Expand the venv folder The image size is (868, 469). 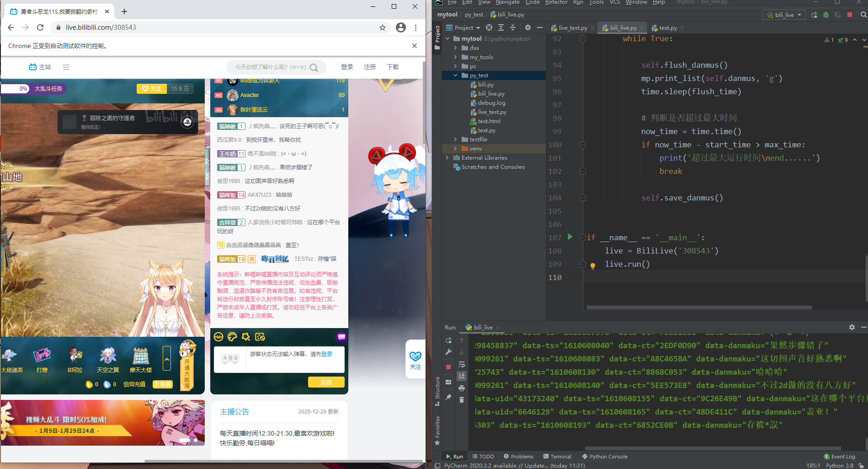tap(455, 149)
